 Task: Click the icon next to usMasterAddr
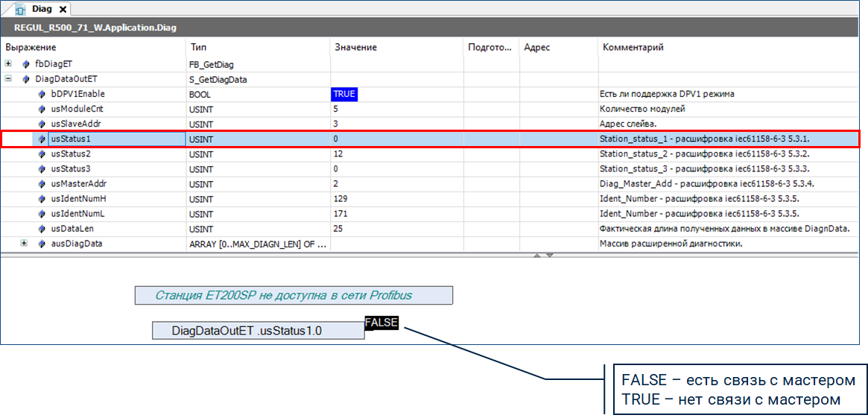coord(42,183)
